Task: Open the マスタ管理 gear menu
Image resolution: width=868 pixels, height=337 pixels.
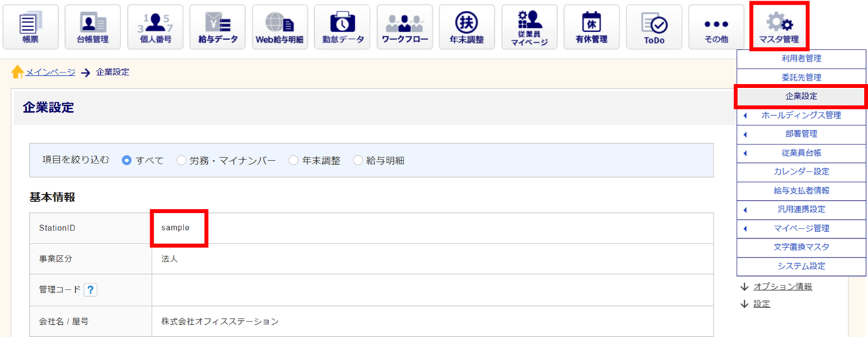Action: click(x=779, y=27)
